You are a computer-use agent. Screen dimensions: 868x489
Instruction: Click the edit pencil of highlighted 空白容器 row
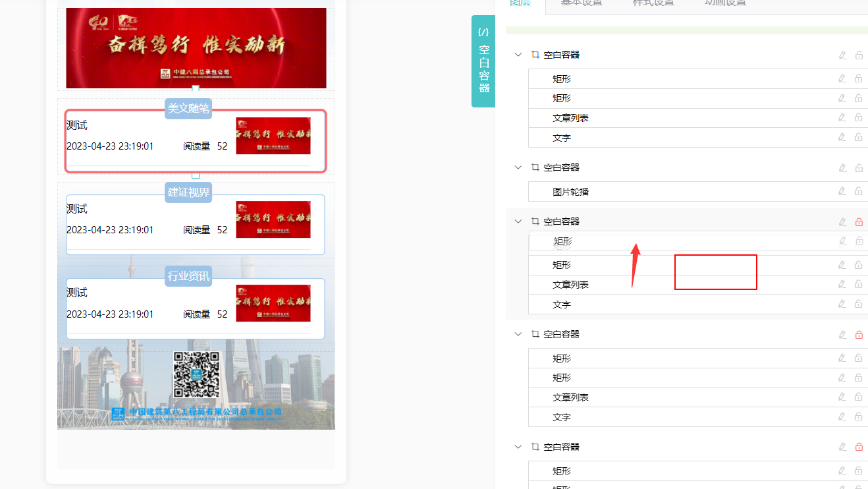click(x=842, y=222)
